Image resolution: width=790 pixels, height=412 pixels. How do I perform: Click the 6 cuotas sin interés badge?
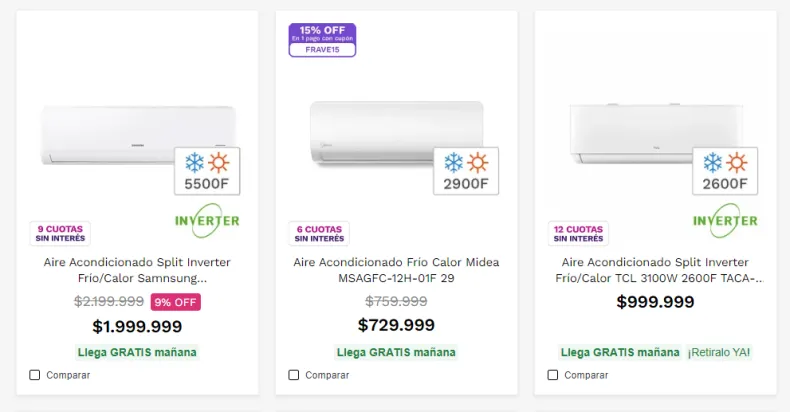322,233
